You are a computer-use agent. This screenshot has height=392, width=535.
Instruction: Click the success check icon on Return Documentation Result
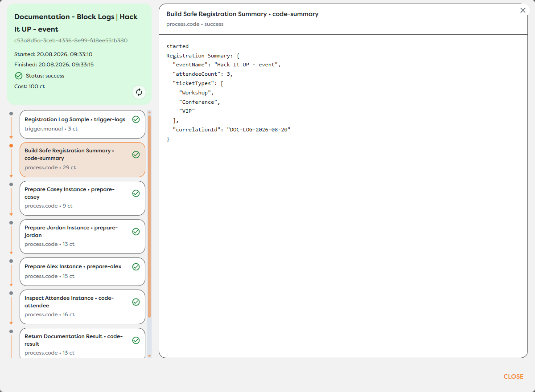(136, 340)
